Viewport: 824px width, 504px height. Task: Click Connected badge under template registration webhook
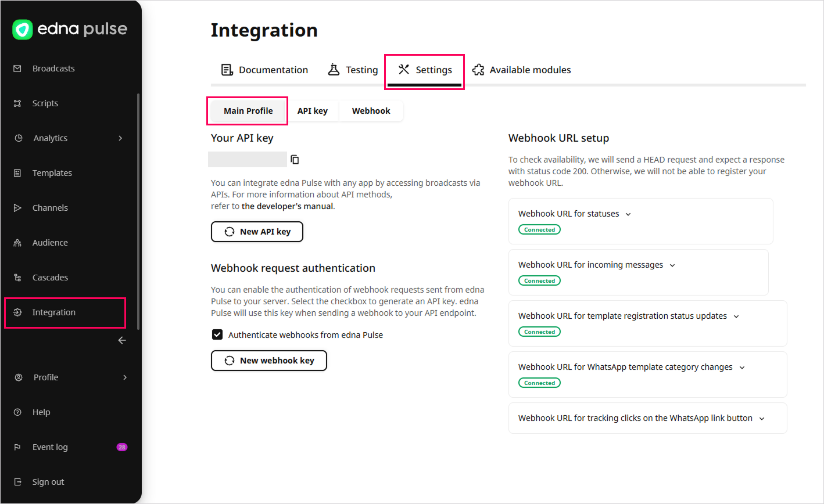click(539, 332)
